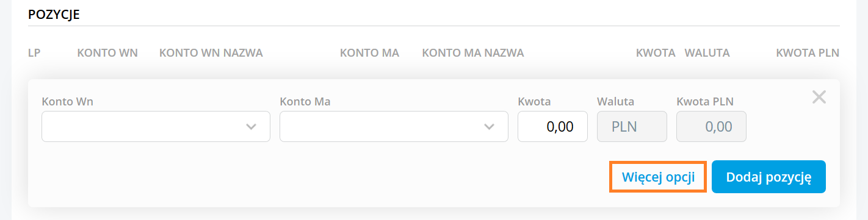
Task: Click the KONTO MA NAZWA column header
Action: pos(473,53)
